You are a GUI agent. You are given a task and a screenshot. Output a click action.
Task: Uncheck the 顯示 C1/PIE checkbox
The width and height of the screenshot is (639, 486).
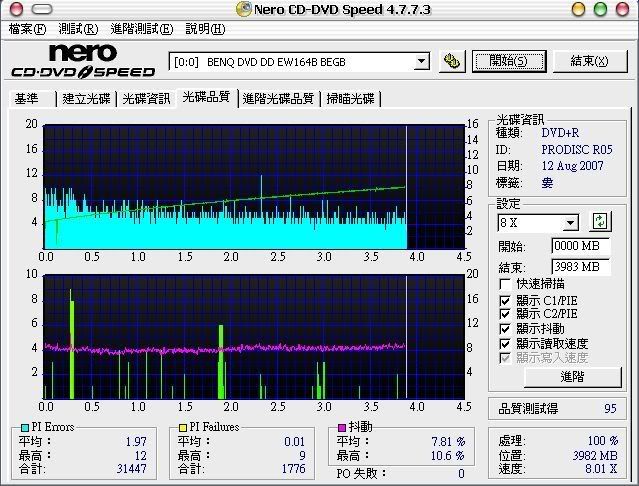(505, 301)
